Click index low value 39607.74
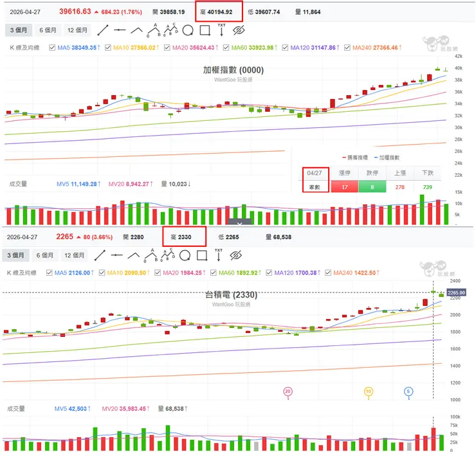Screen dimensions: 476x452 [268, 12]
